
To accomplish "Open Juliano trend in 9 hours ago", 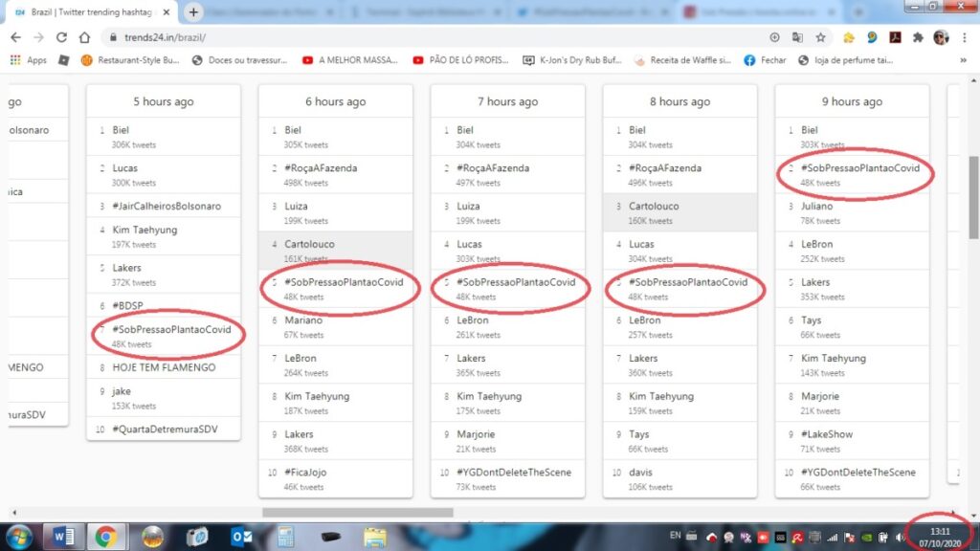I will (817, 207).
